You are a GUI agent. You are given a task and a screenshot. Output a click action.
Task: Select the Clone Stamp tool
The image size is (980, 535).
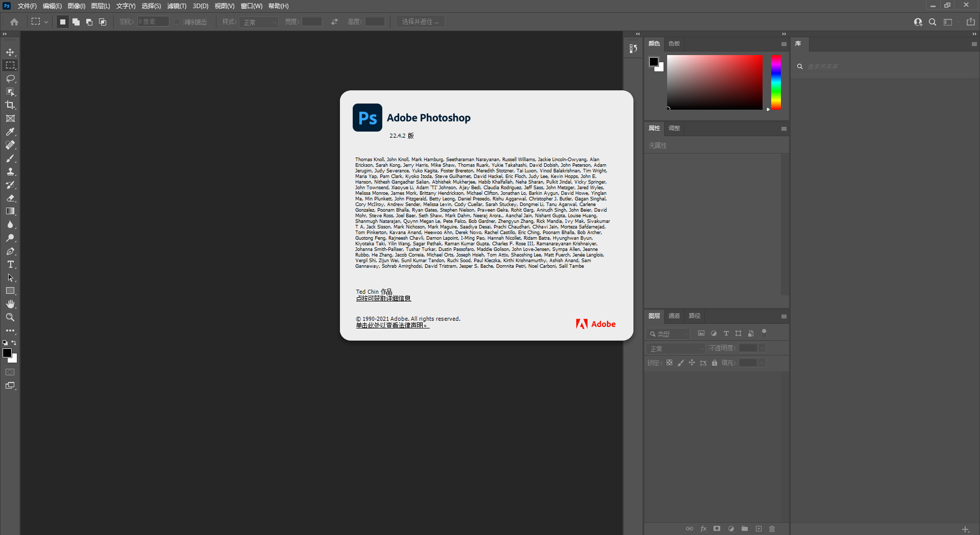pos(10,171)
